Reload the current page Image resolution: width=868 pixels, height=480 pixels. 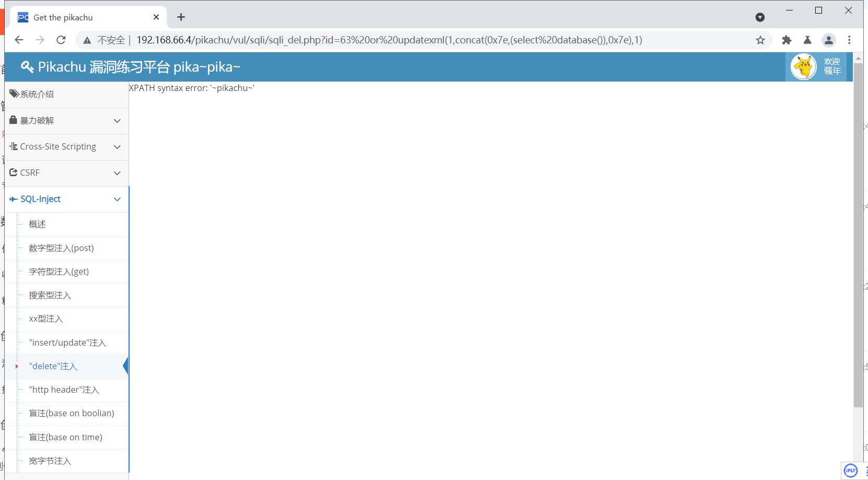[61, 40]
